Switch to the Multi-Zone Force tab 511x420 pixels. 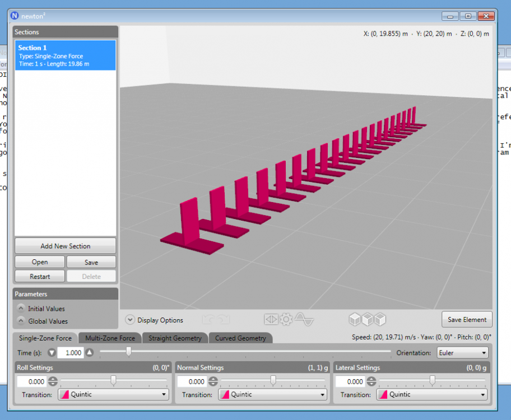110,338
